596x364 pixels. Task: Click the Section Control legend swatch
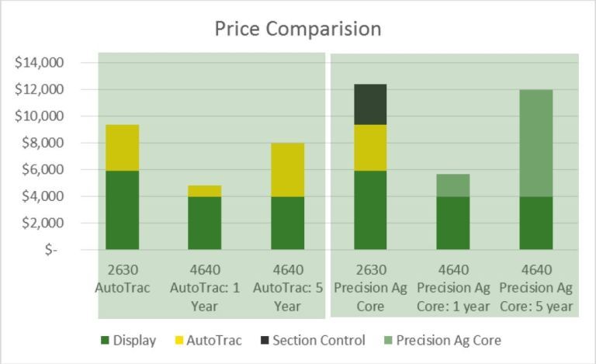coord(265,340)
